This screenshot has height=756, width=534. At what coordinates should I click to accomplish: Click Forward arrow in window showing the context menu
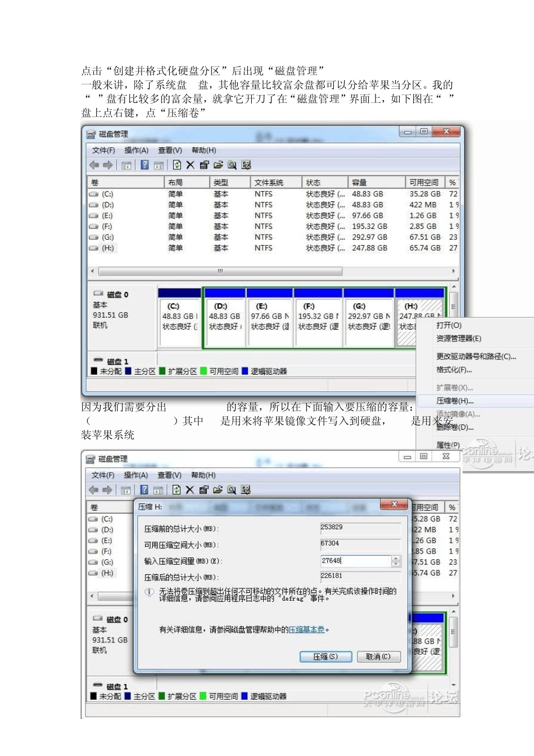pos(108,165)
